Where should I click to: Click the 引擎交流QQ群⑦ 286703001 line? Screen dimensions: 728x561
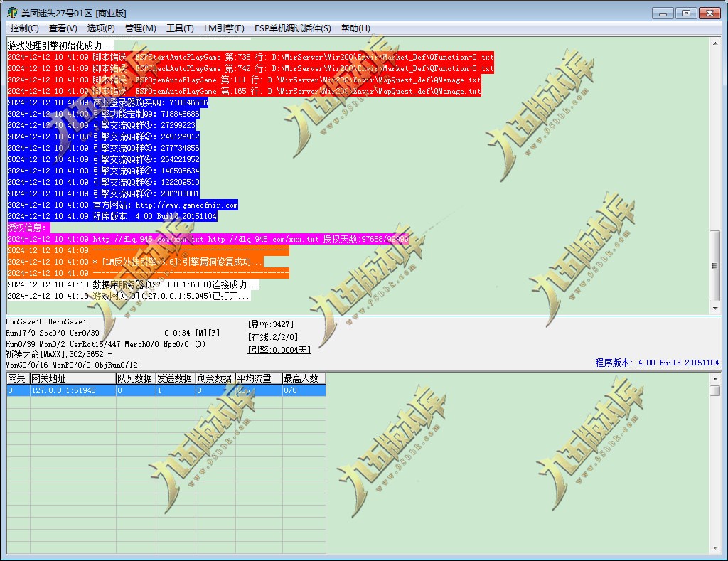click(104, 193)
